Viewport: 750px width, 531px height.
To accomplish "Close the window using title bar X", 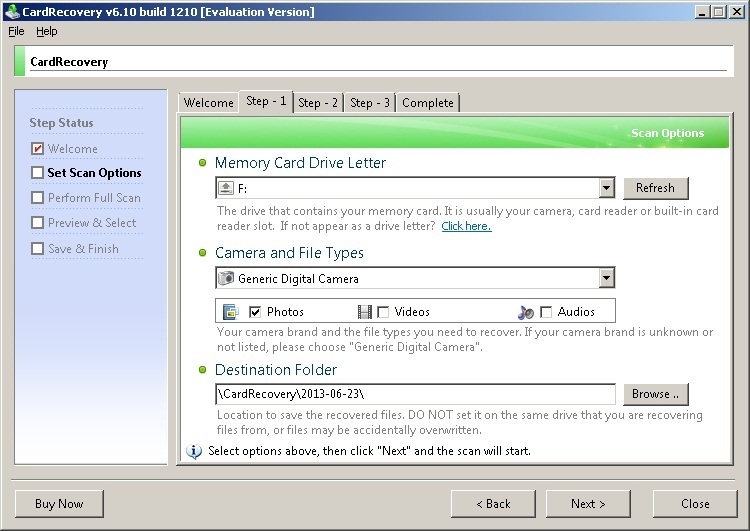I will [737, 12].
